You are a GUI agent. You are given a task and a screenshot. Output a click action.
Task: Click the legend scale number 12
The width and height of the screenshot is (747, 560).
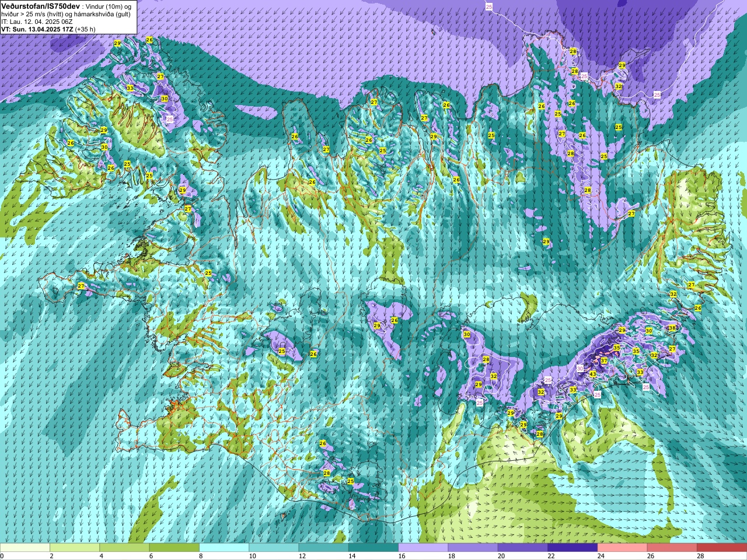302,556
